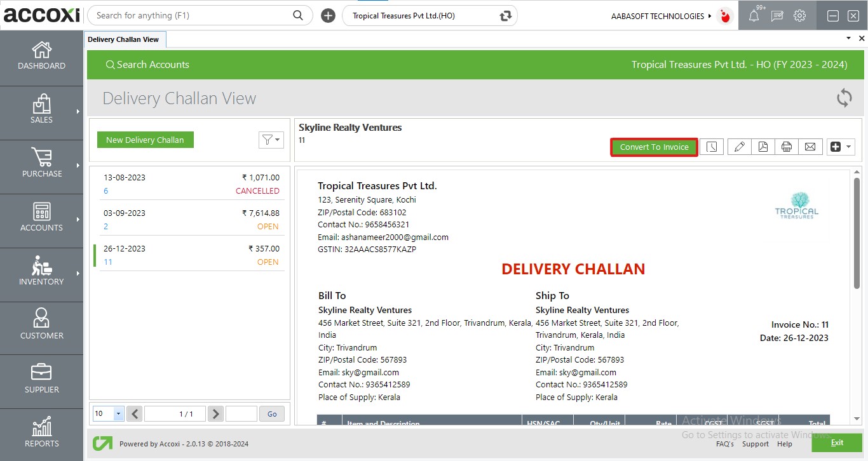Open Inventory menu in sidebar
The height and width of the screenshot is (461, 868).
(x=42, y=272)
